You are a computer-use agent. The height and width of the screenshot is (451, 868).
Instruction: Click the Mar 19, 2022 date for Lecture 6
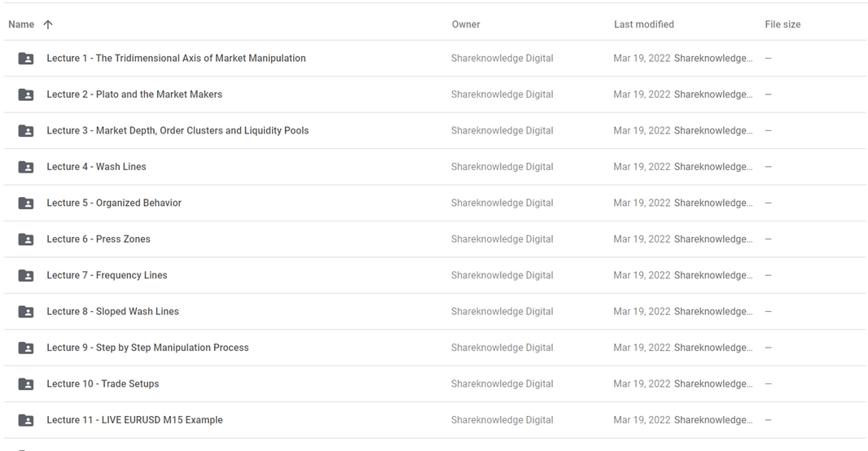[642, 239]
